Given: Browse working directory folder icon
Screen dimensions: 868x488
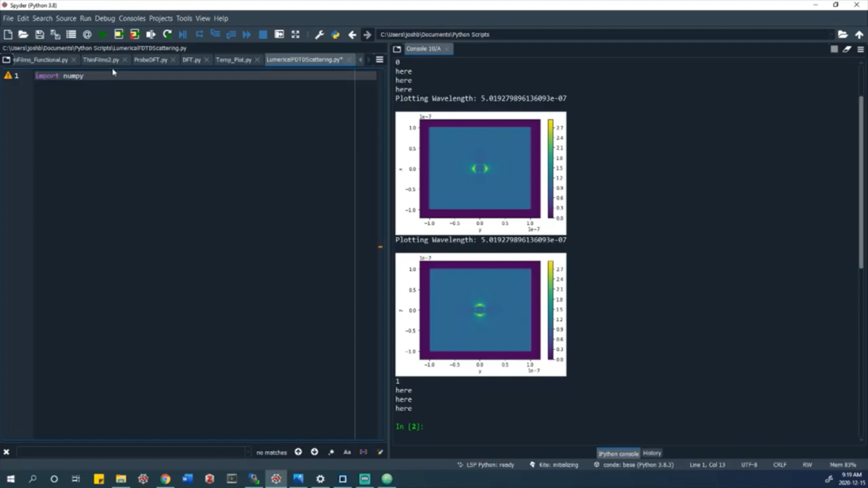Looking at the screenshot, I should click(x=843, y=34).
